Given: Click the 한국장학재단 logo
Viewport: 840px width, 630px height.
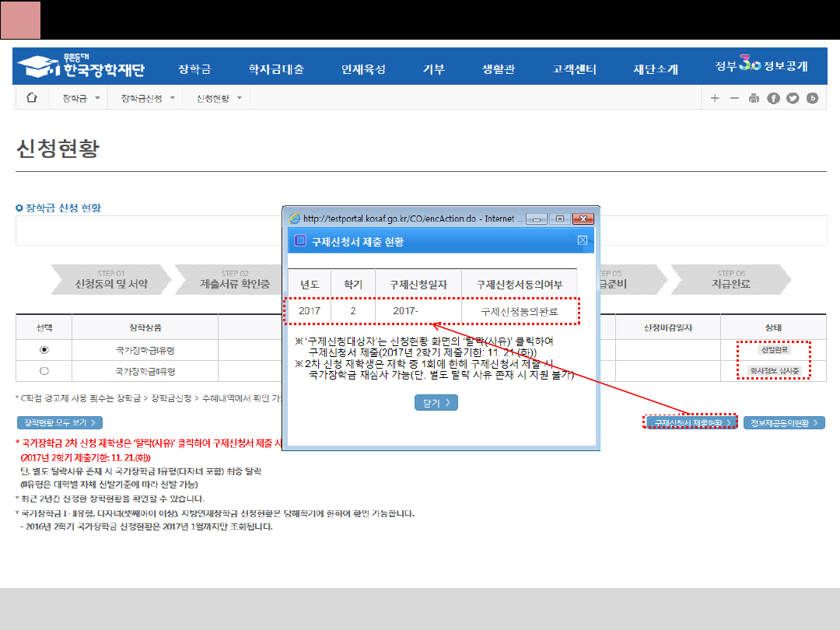Looking at the screenshot, I should click(82, 67).
